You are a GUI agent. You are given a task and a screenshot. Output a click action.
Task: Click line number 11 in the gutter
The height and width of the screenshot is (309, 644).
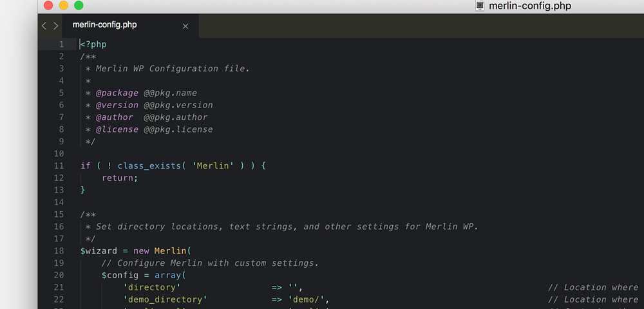(59, 166)
